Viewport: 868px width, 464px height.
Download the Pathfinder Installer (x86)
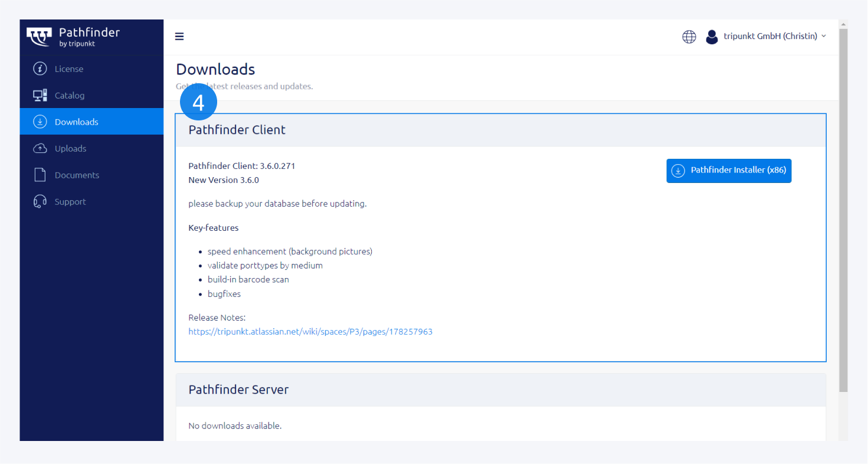(729, 171)
